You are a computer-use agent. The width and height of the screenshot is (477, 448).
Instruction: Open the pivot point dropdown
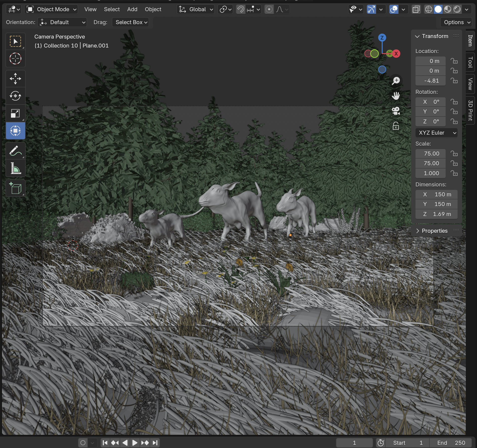coord(225,9)
